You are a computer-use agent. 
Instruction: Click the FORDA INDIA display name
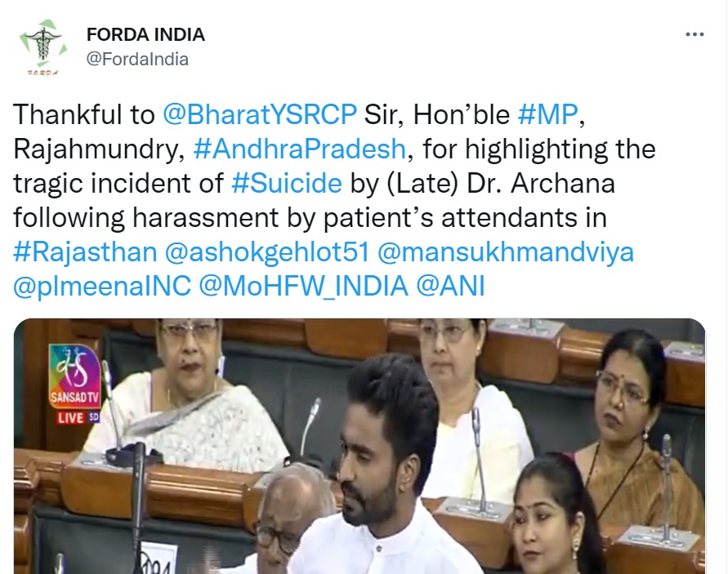pyautogui.click(x=145, y=35)
